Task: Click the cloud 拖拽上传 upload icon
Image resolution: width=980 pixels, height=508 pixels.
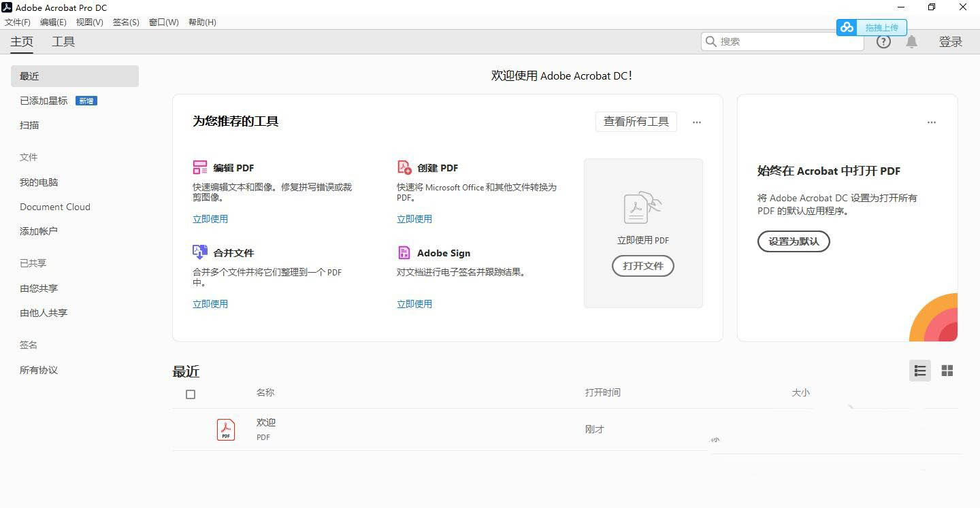Action: tap(847, 27)
